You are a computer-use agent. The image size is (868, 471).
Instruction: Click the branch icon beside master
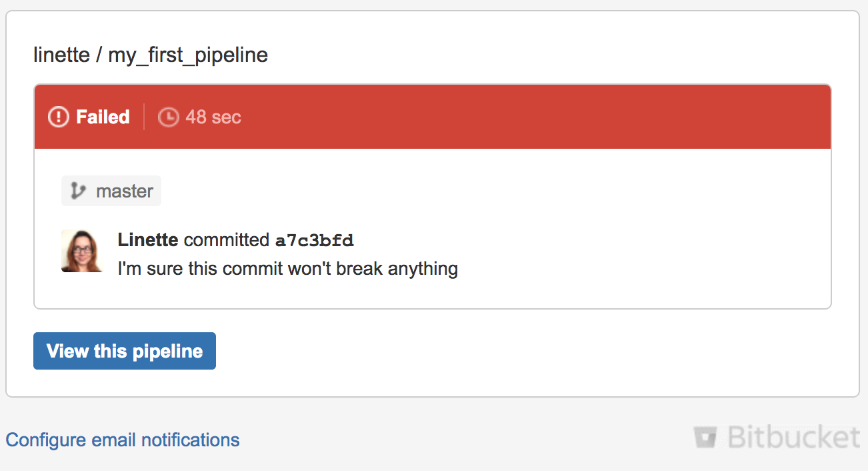point(79,191)
